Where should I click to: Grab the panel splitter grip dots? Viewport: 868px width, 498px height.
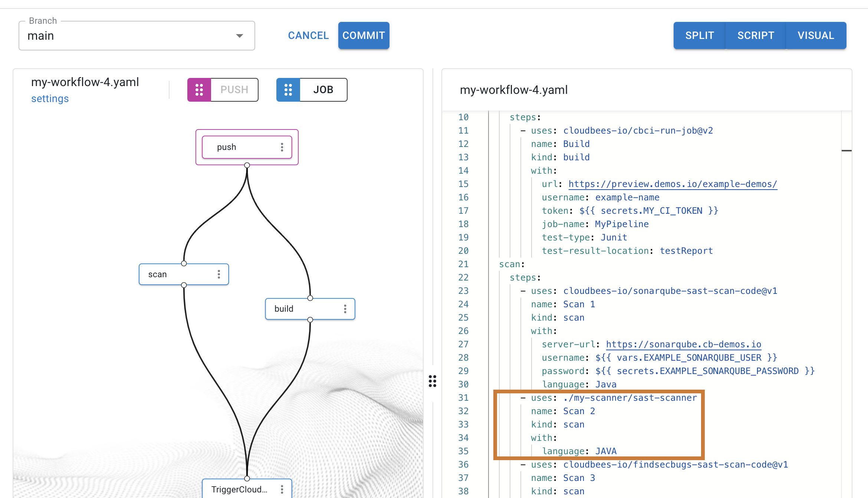433,381
